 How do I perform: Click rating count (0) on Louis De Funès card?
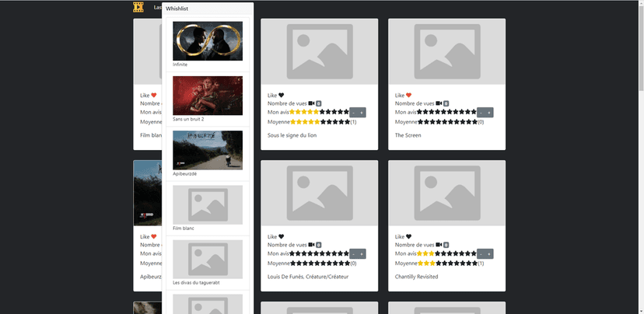pyautogui.click(x=353, y=263)
